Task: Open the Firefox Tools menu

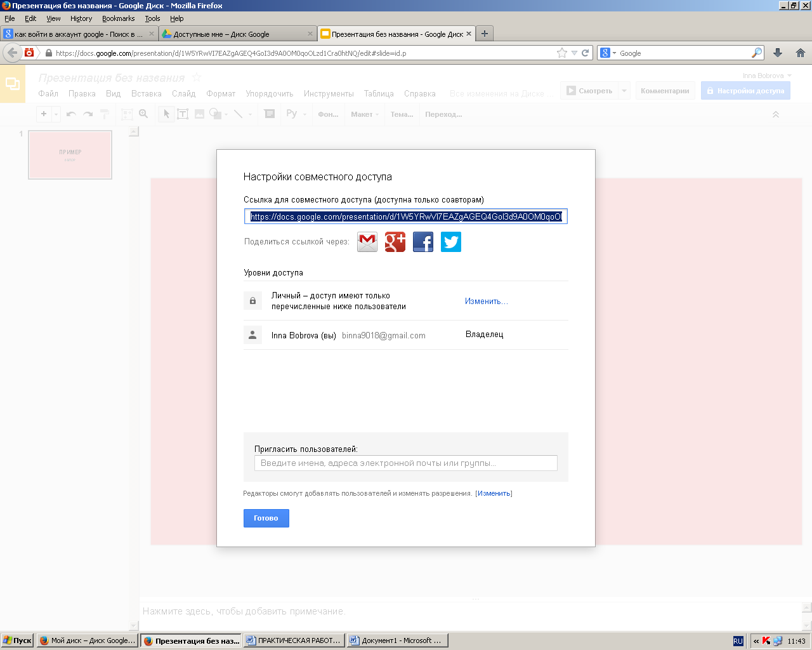Action: click(x=152, y=18)
